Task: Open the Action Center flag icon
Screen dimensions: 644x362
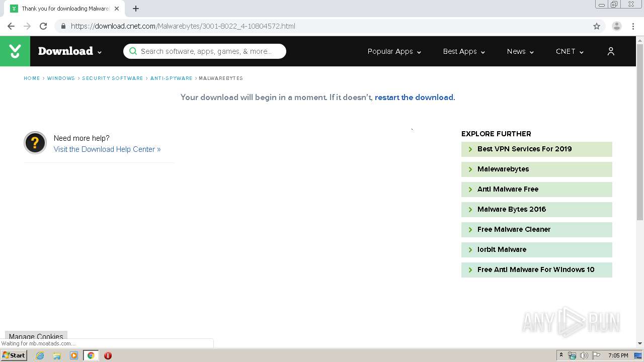Action: point(596,355)
